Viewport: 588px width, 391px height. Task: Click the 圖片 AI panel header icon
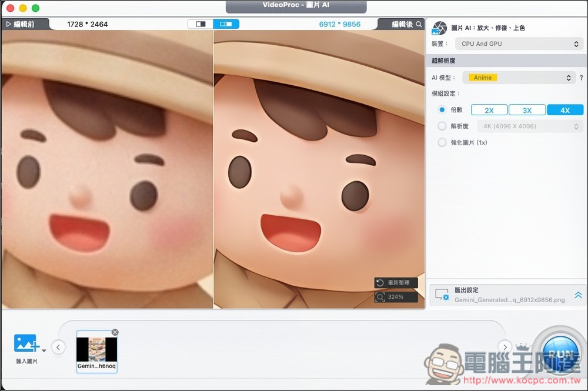439,27
